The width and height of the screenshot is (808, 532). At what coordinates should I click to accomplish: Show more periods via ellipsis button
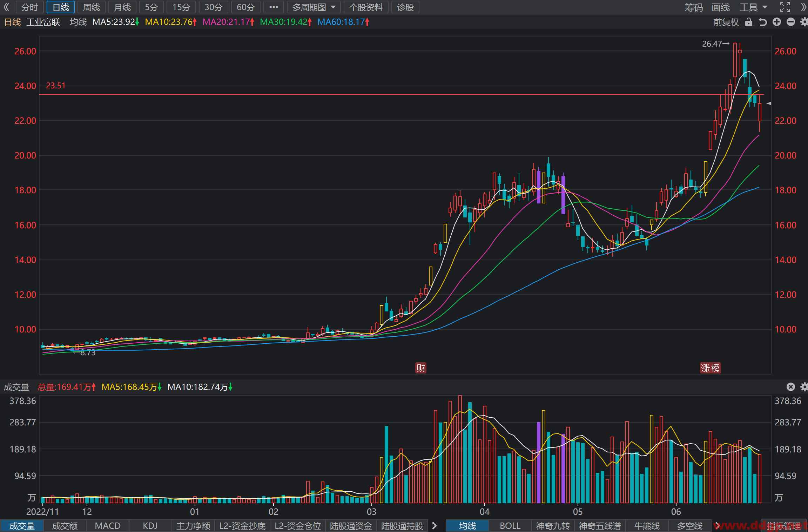coord(274,7)
